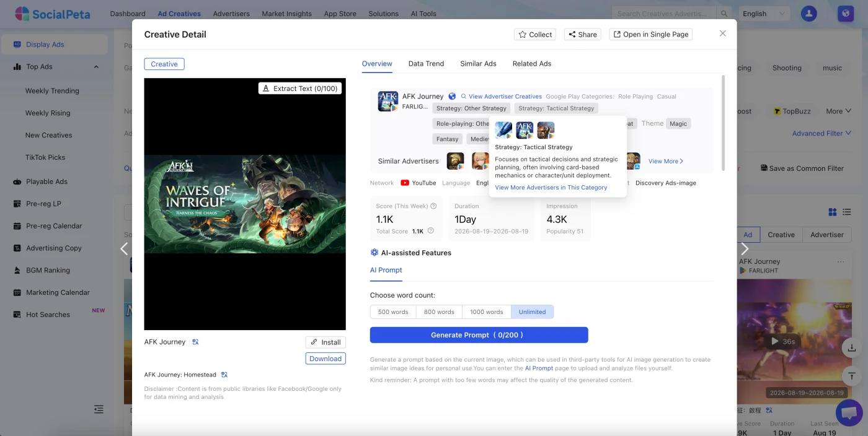Select 1000 words count option
The height and width of the screenshot is (436, 868).
[x=487, y=312]
